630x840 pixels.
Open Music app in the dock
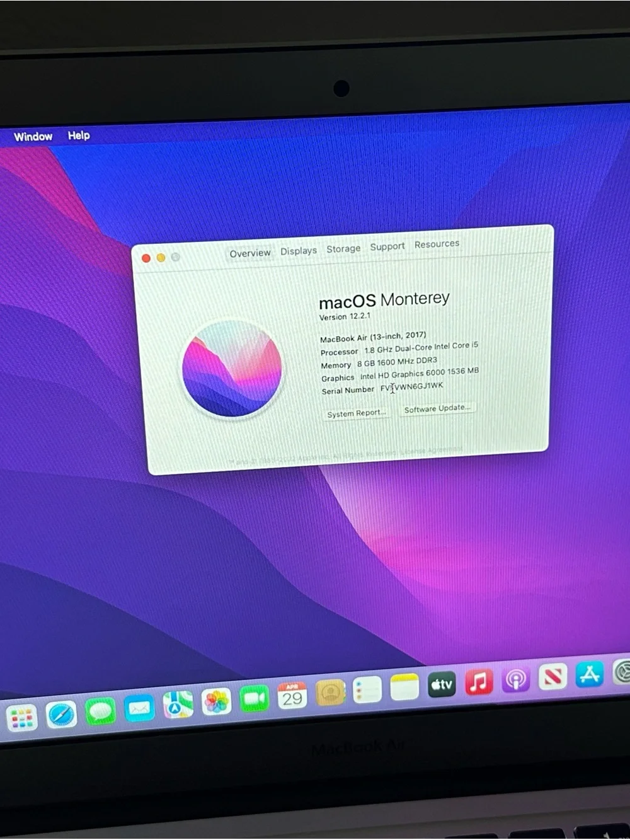[x=479, y=682]
